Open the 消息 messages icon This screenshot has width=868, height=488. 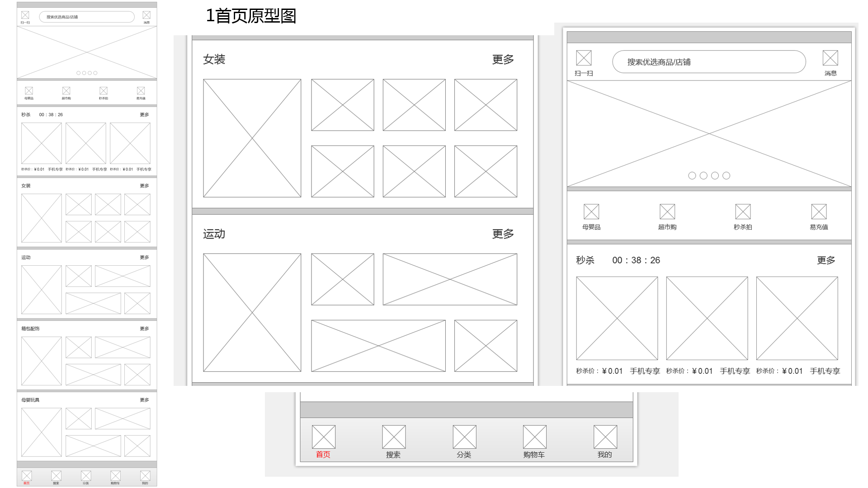point(830,59)
